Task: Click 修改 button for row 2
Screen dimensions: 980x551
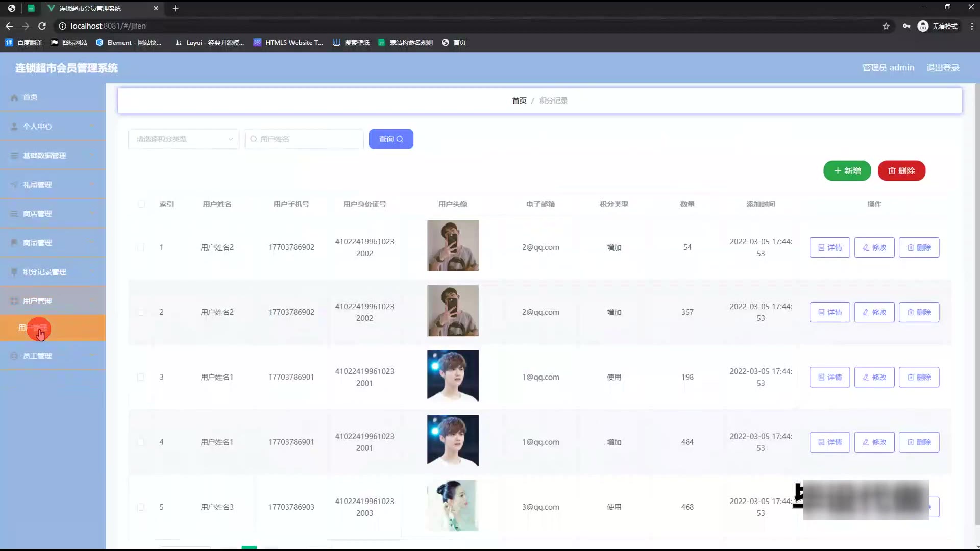Action: (874, 312)
